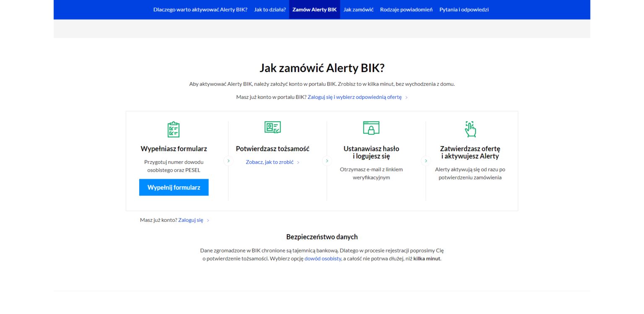Click the dowód osobisty link

click(x=323, y=258)
